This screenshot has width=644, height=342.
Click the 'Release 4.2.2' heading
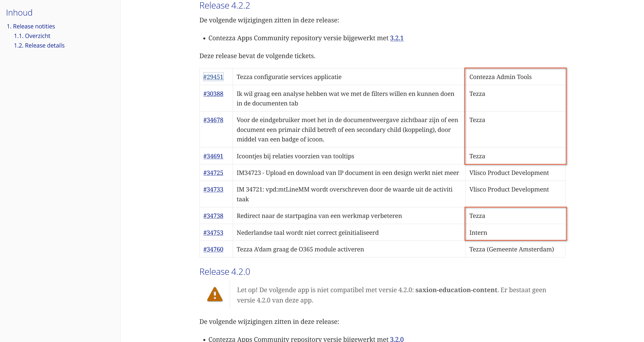tap(224, 6)
